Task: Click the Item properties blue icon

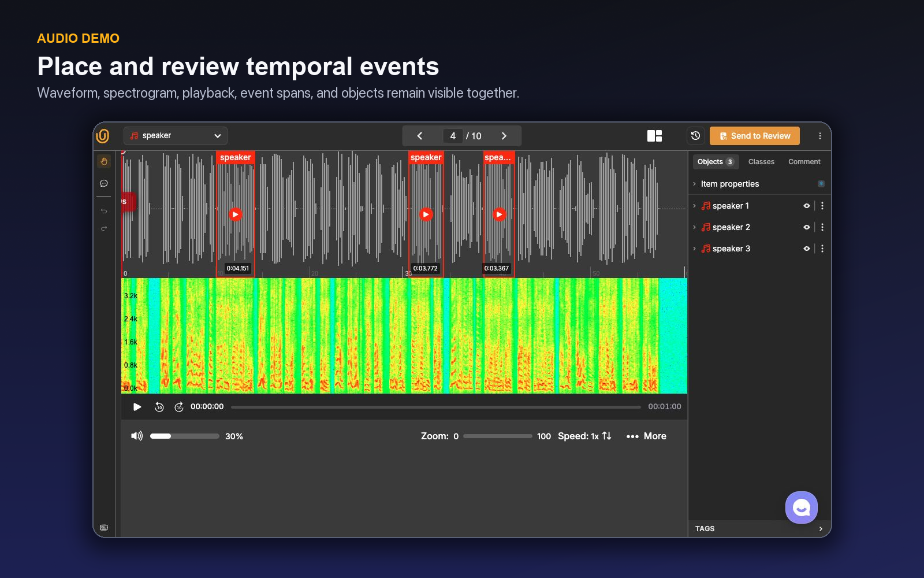Action: point(821,184)
